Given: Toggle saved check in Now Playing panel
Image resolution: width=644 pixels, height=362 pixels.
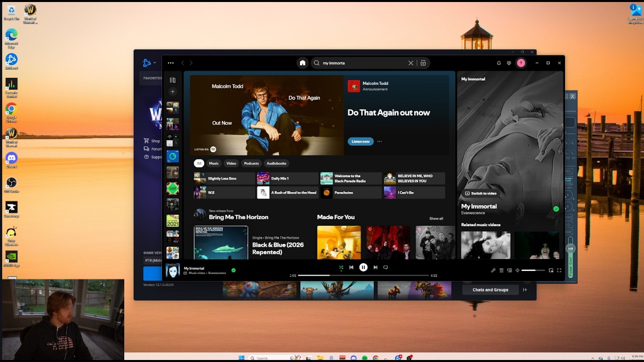Looking at the screenshot, I should pyautogui.click(x=556, y=209).
